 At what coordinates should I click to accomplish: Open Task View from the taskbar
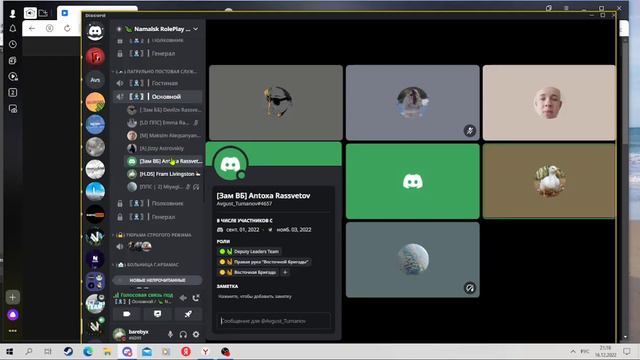point(48,351)
